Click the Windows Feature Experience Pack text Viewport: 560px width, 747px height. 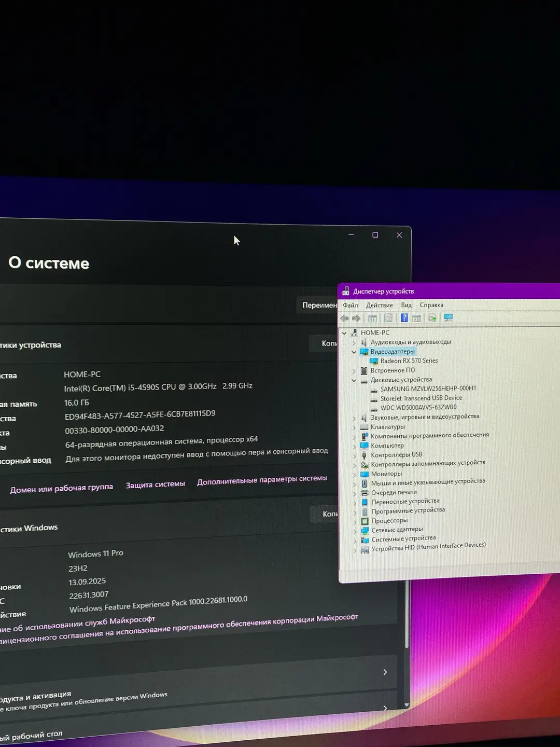[159, 604]
